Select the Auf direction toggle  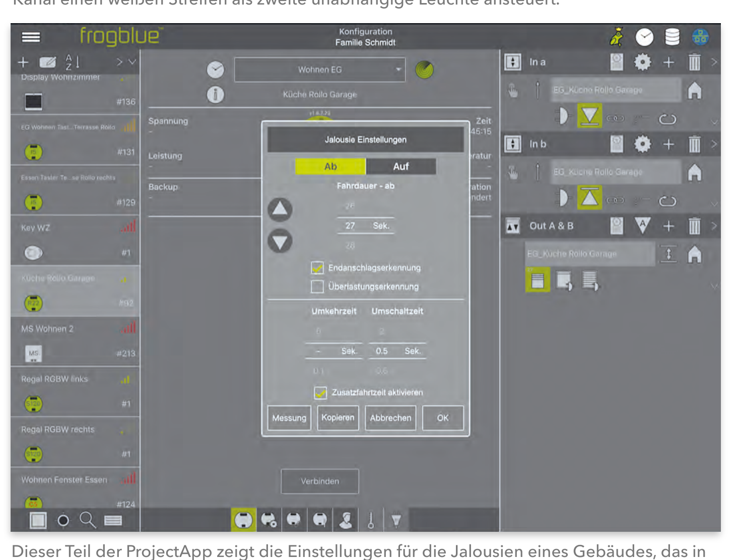[x=401, y=166]
